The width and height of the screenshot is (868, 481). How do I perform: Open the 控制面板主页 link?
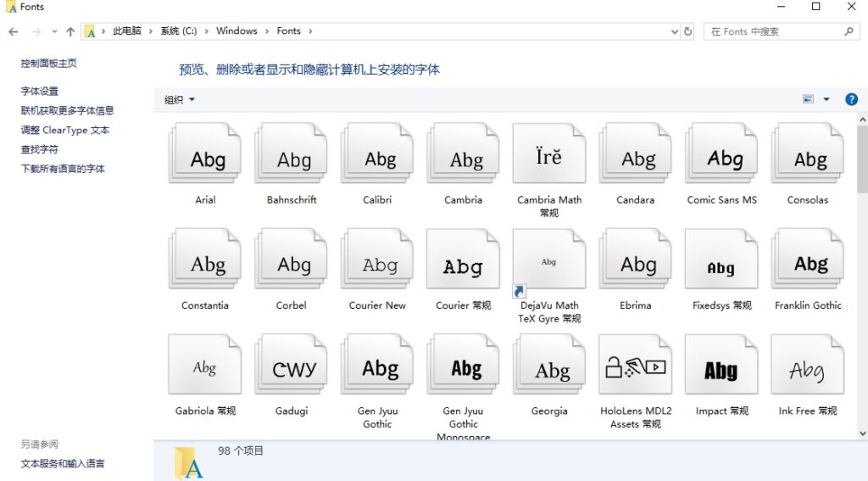pyautogui.click(x=48, y=63)
